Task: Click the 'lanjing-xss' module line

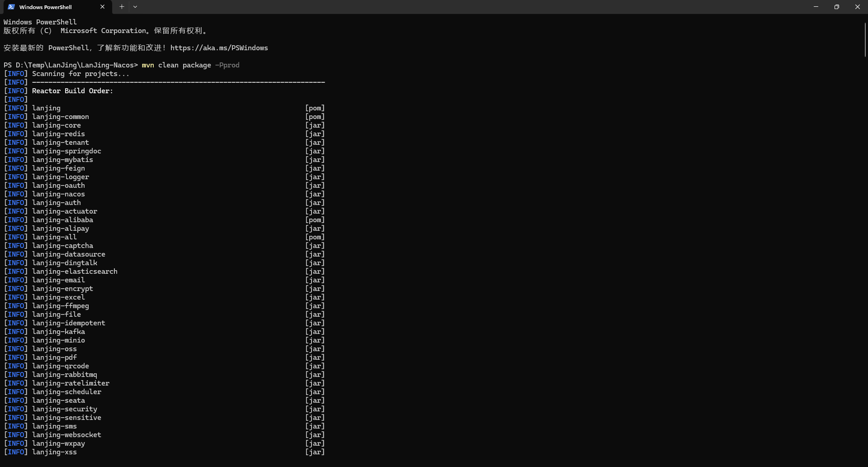Action: tap(54, 452)
